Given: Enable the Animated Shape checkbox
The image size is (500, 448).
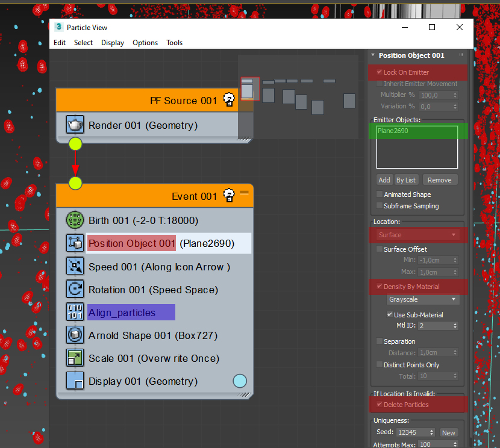Looking at the screenshot, I should point(380,194).
